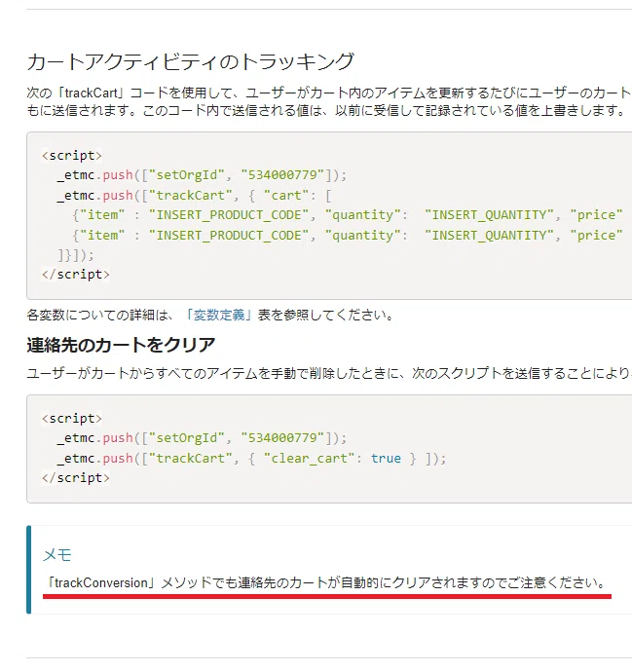632x672 pixels.
Task: Open the 「変数定義」 link
Action: tap(219, 315)
